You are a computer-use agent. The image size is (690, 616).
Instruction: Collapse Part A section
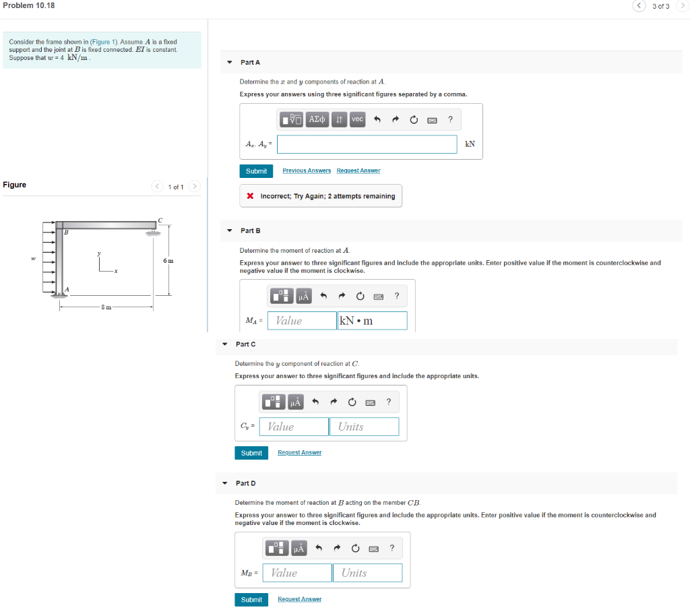(x=229, y=63)
